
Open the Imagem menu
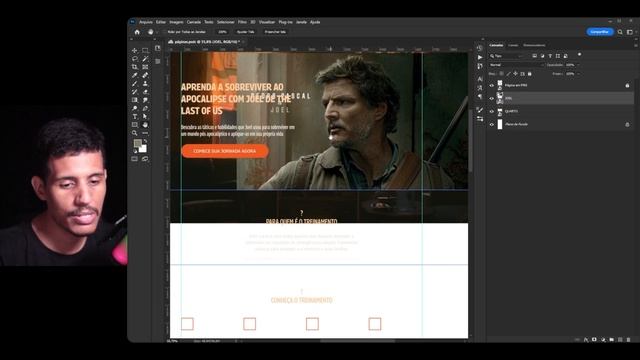pyautogui.click(x=176, y=22)
